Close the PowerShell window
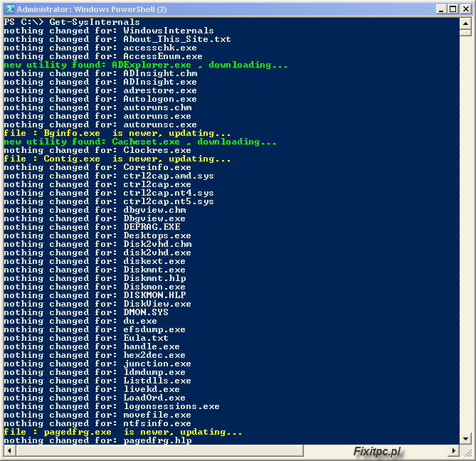This screenshot has width=476, height=461. click(465, 9)
